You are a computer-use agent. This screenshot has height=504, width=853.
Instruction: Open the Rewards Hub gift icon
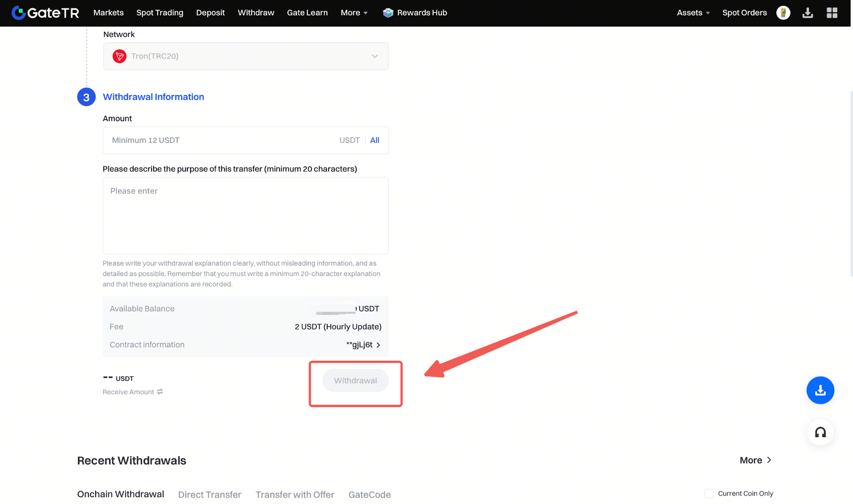[x=388, y=13]
